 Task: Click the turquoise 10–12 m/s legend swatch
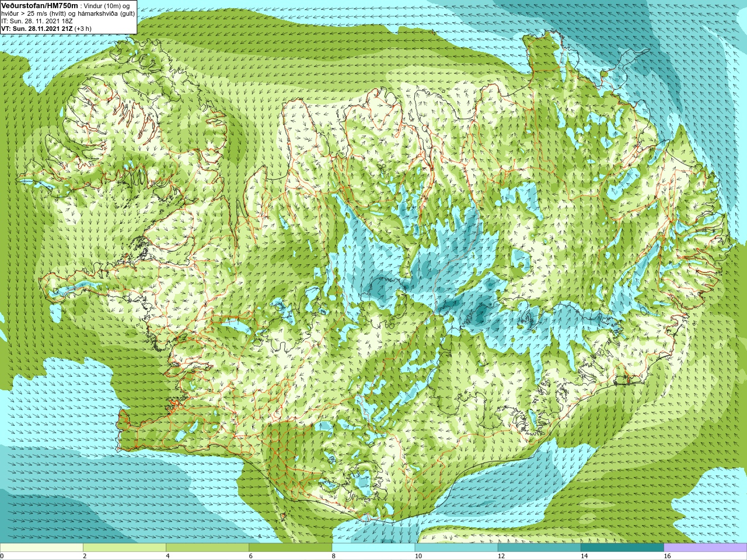tap(456, 547)
